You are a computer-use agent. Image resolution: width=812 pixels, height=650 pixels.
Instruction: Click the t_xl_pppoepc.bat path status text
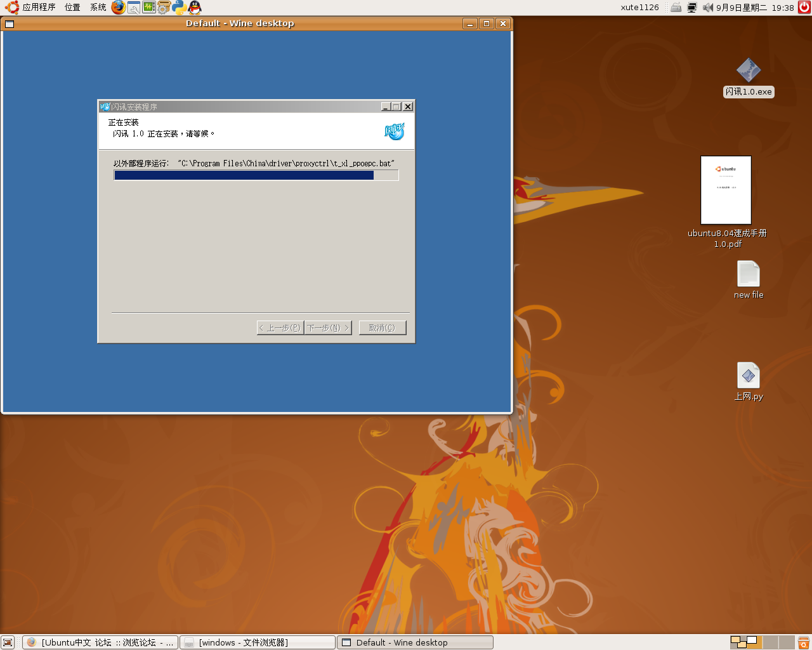[254, 163]
